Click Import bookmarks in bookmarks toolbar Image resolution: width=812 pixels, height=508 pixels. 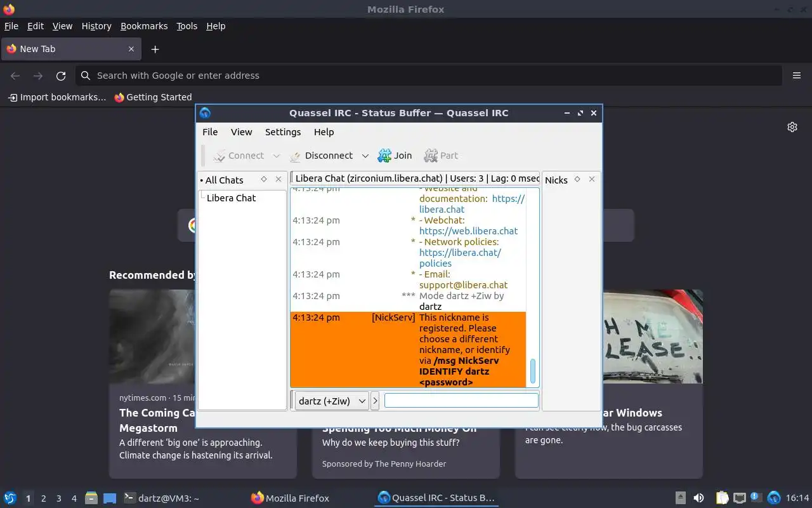tap(56, 97)
